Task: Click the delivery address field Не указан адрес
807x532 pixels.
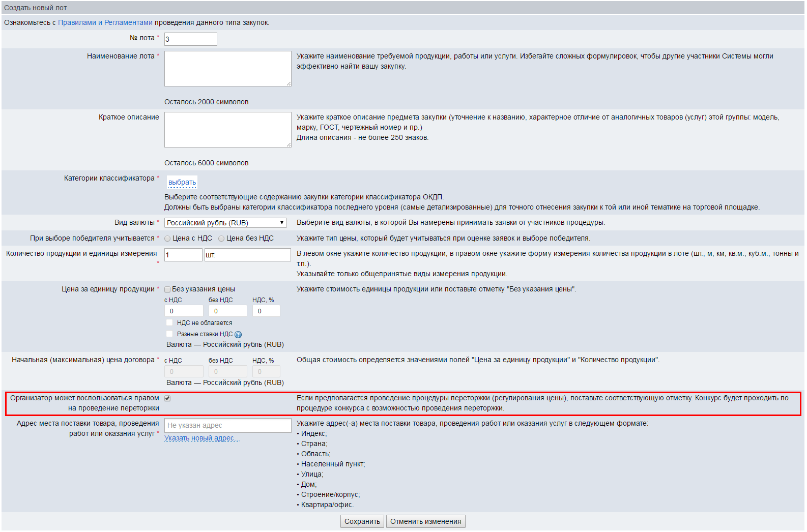Action: click(227, 425)
